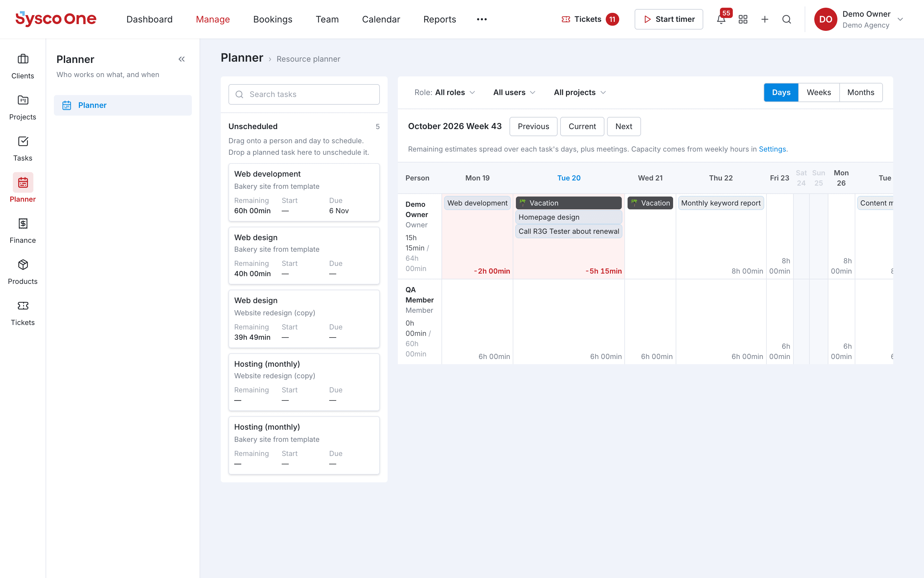This screenshot has height=578, width=924.
Task: Open the Tickets sidebar icon
Action: point(23,313)
